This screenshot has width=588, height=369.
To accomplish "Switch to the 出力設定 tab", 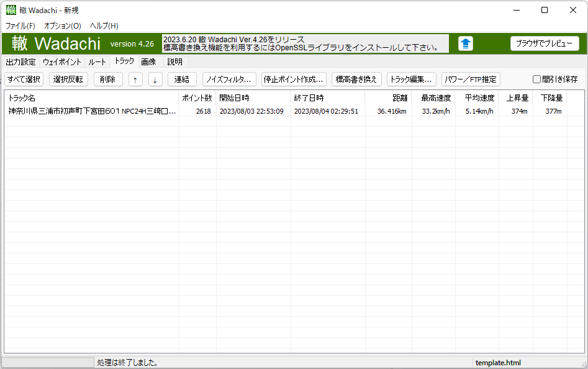I will point(20,62).
